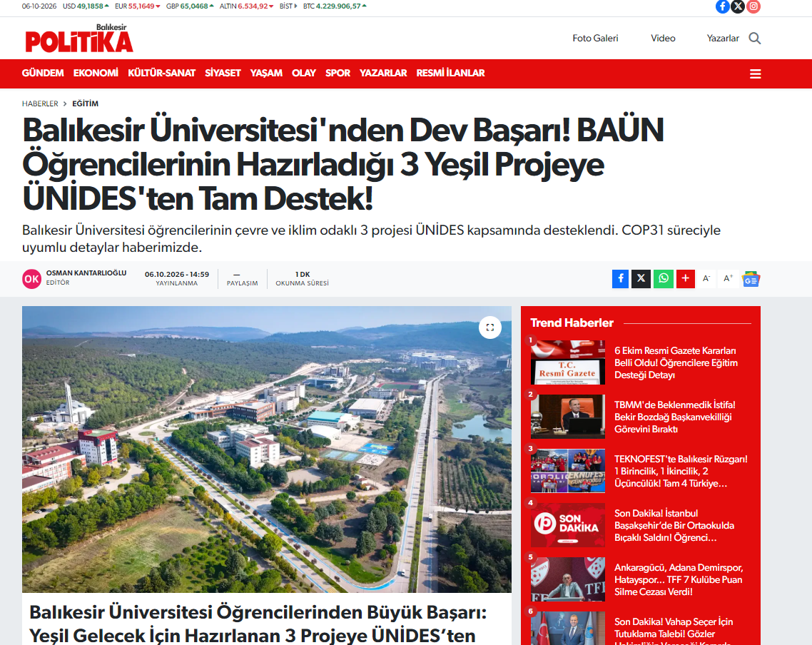Click GBP exchange rate ticker
This screenshot has height=645, width=812.
pyautogui.click(x=190, y=6)
